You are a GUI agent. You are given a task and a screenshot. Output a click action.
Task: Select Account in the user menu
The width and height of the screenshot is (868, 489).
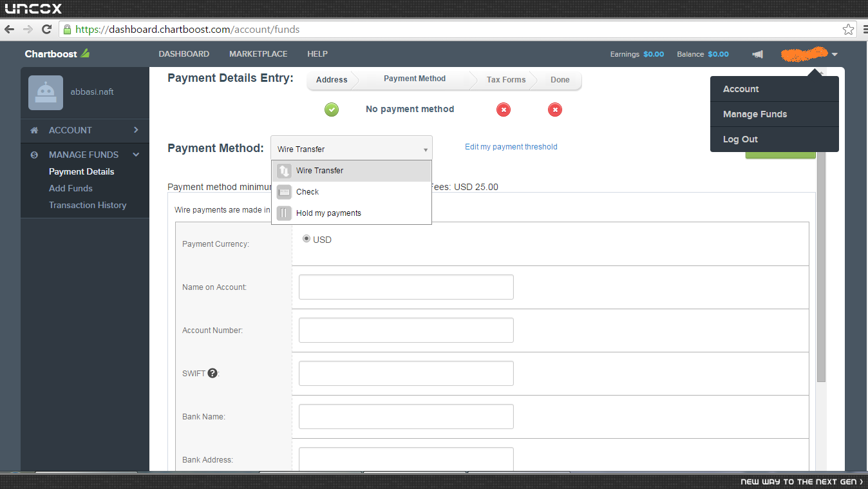(775, 89)
